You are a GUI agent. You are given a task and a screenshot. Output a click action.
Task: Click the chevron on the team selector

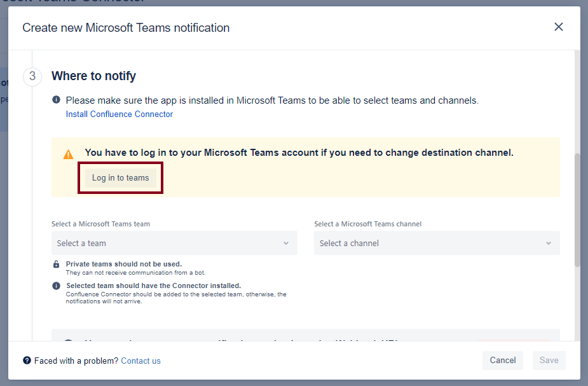click(x=285, y=243)
